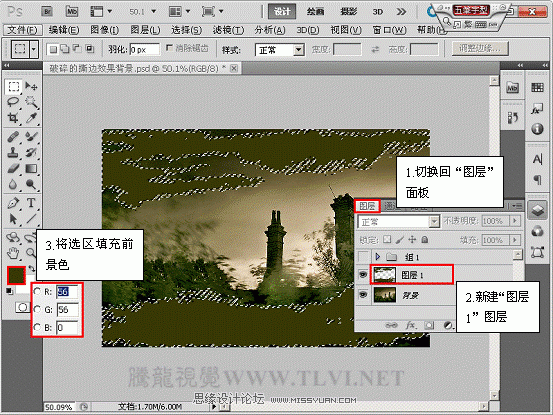Image resolution: width=553 pixels, height=415 pixels.
Task: Show more workspaces chevron
Action: [x=401, y=12]
